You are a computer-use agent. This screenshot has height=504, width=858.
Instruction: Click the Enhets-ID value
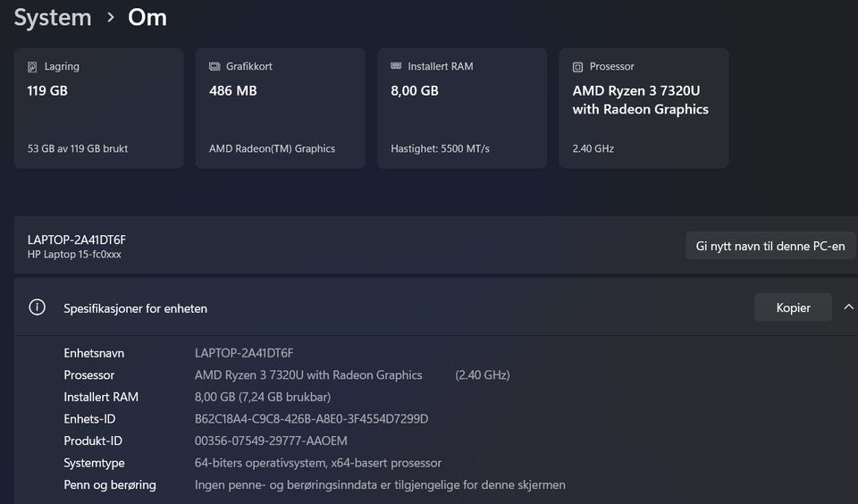point(311,419)
